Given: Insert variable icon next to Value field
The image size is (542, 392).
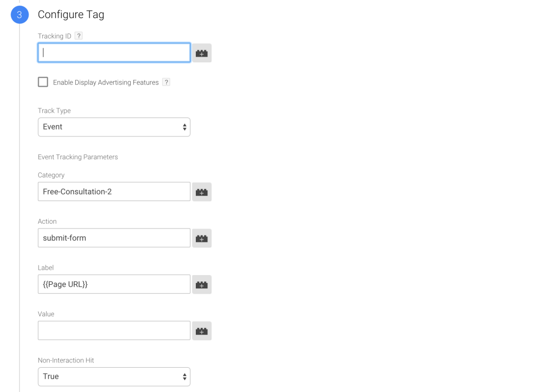Looking at the screenshot, I should (x=202, y=331).
